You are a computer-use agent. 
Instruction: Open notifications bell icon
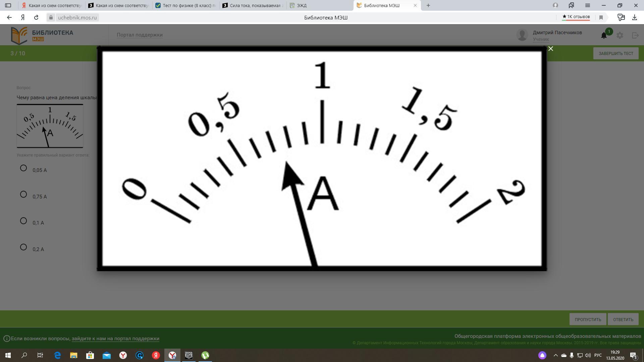(604, 36)
